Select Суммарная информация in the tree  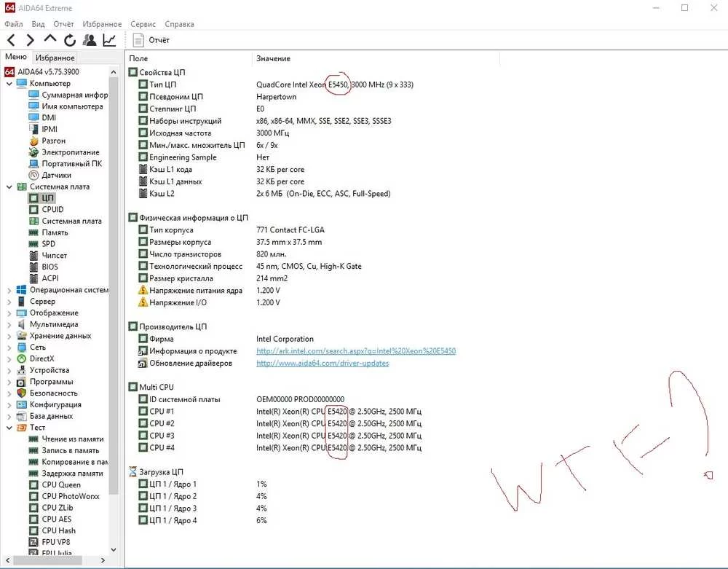[x=74, y=95]
